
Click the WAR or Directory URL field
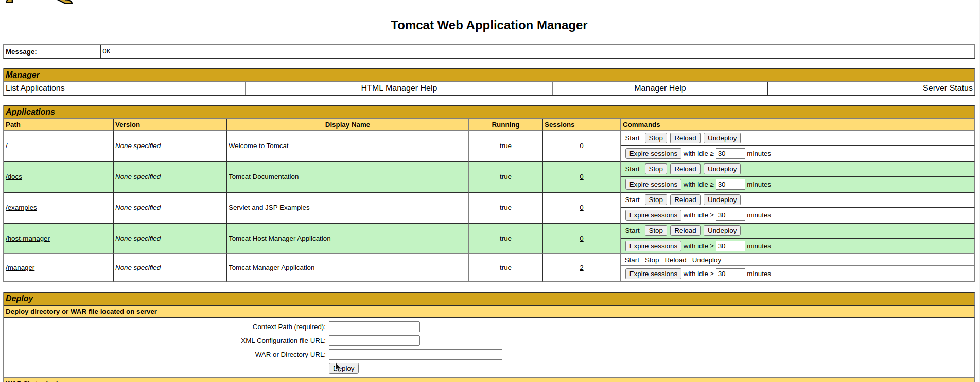click(415, 355)
